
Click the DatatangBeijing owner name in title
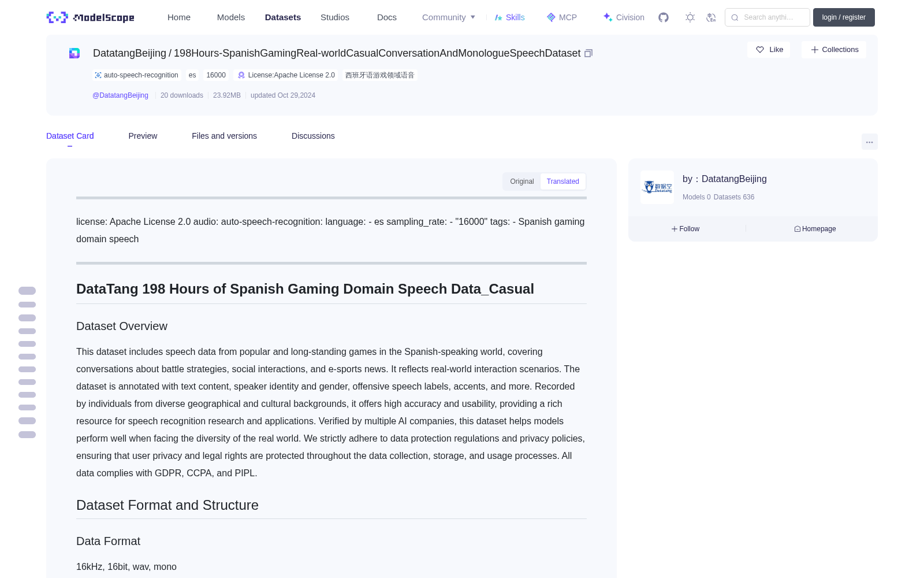pos(129,53)
